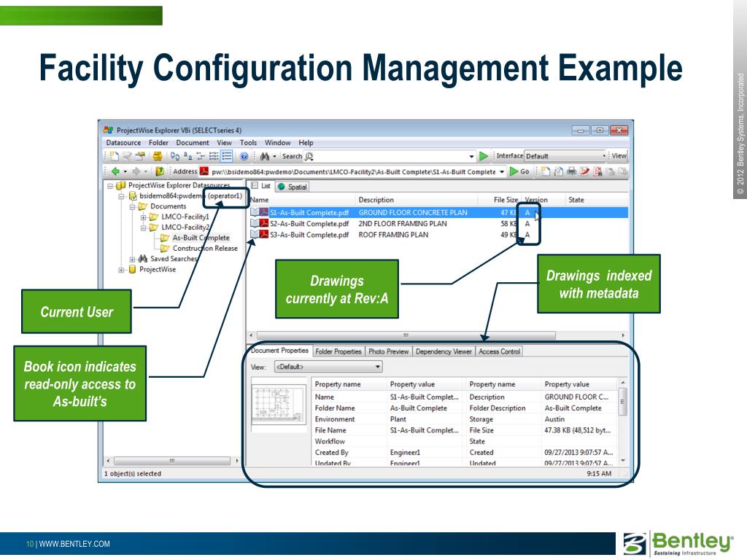Open the Tools menu
The width and height of the screenshot is (747, 560).
pyautogui.click(x=248, y=142)
